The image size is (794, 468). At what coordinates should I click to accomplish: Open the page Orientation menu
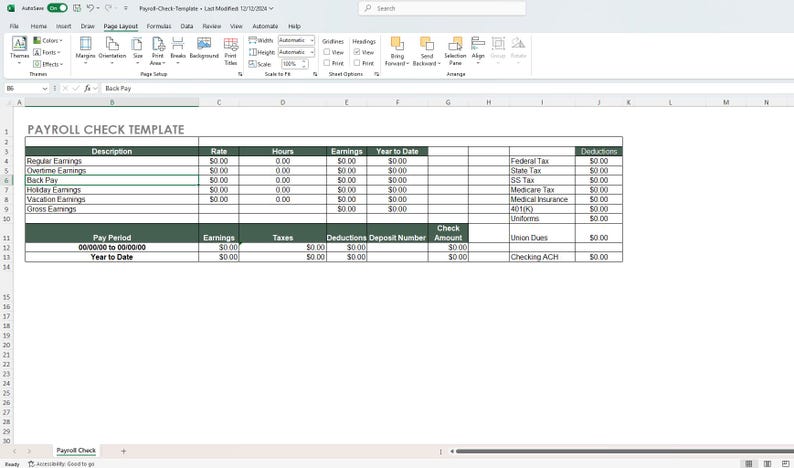click(x=112, y=50)
